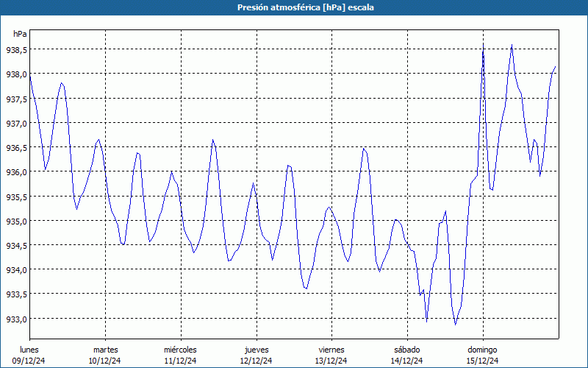The height and width of the screenshot is (368, 588).
Task: Select the 933,0 axis value
Action: pos(16,319)
